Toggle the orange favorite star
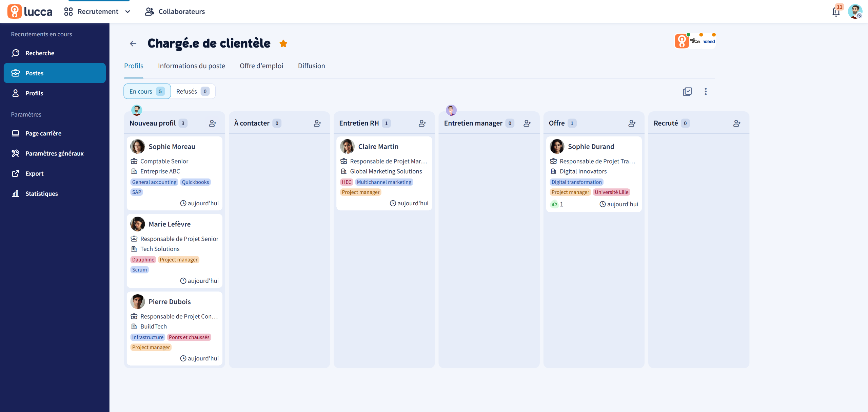This screenshot has height=412, width=868. point(283,43)
